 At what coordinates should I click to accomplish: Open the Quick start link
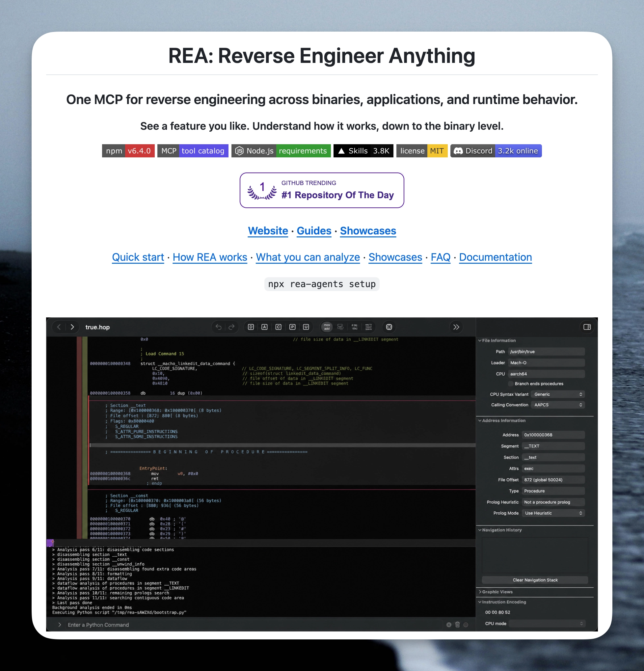tap(138, 257)
